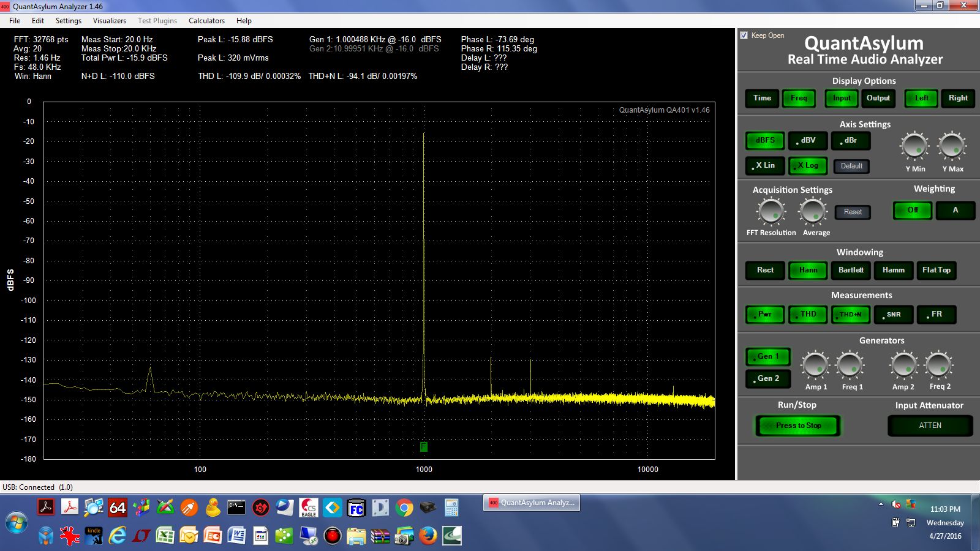
Task: Enable the Right channel display
Action: pyautogui.click(x=958, y=98)
